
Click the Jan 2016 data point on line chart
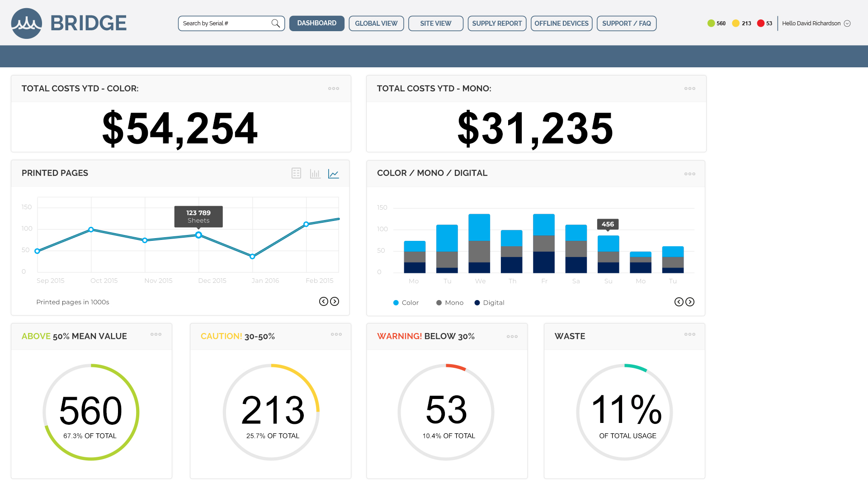tap(252, 256)
